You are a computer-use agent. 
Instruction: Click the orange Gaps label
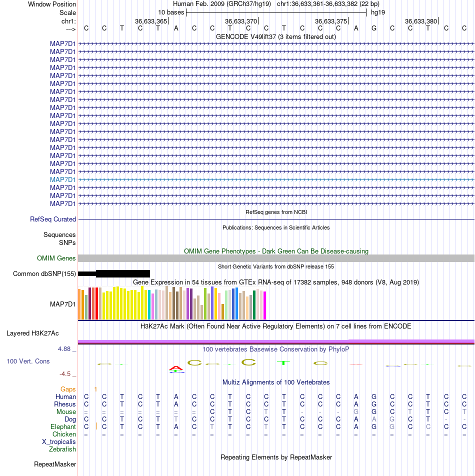(x=68, y=389)
